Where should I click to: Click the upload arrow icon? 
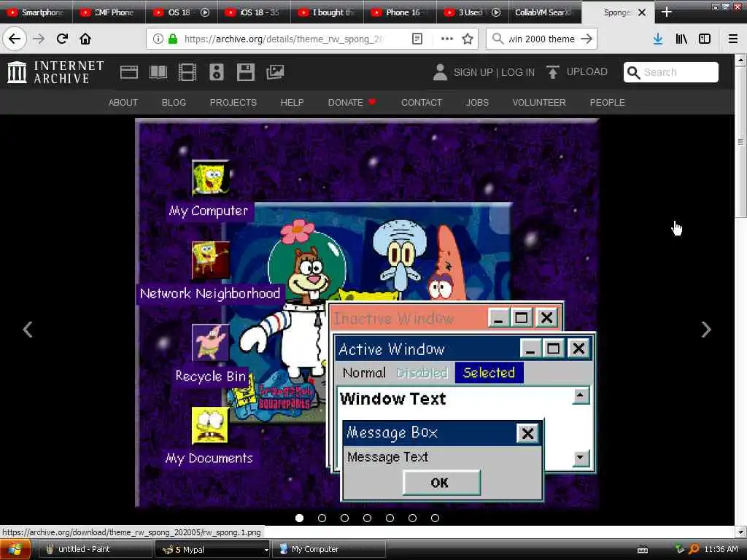[x=553, y=72]
